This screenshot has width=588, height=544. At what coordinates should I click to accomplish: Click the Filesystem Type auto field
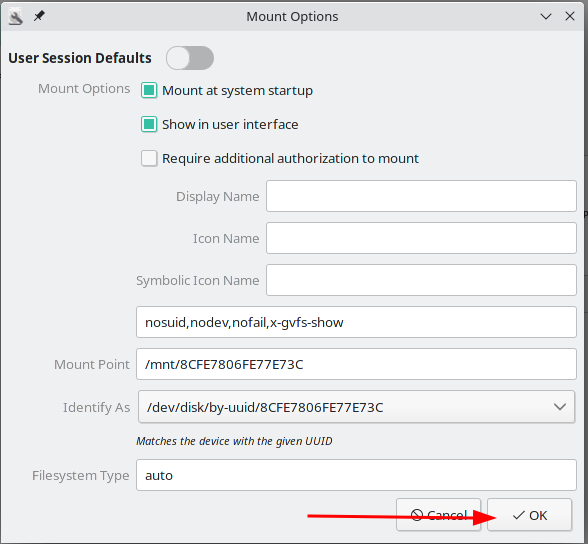356,475
